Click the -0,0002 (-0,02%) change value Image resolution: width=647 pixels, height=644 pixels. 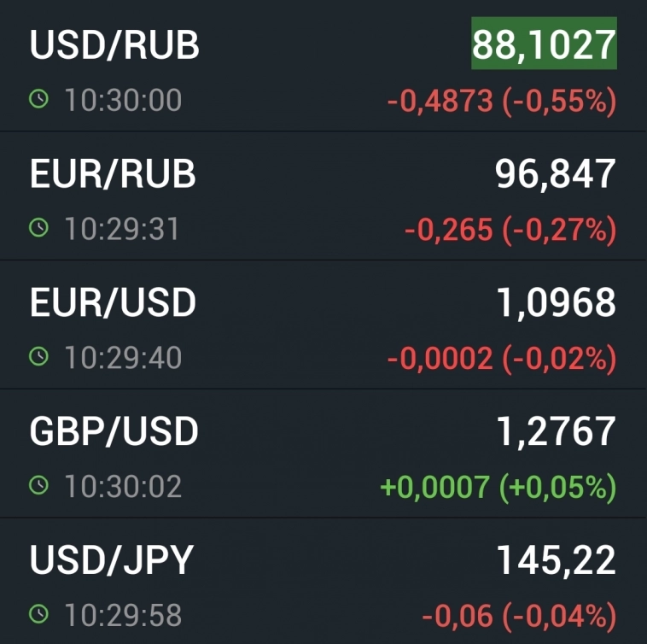501,359
